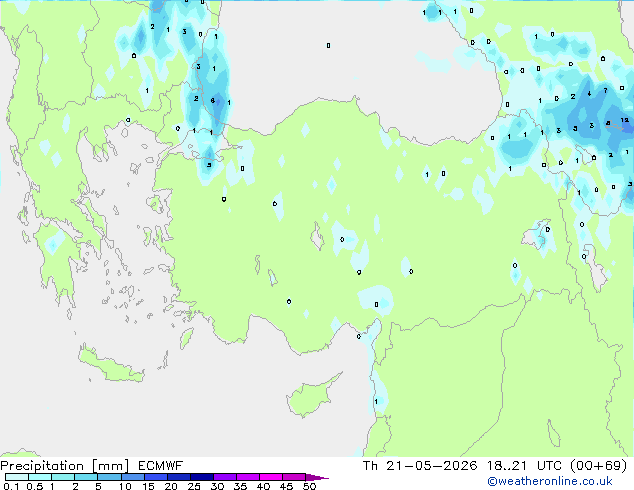Click the 'Precipitation [mm]' title text
This screenshot has width=634, height=490.
(x=65, y=466)
